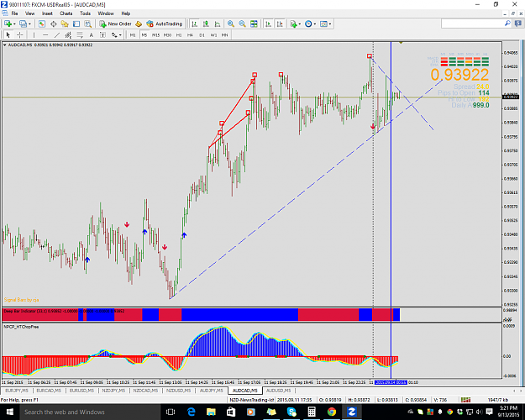Select the Horizontal Line drawing tool
Image resolution: width=525 pixels, height=420 pixels.
(x=45, y=34)
